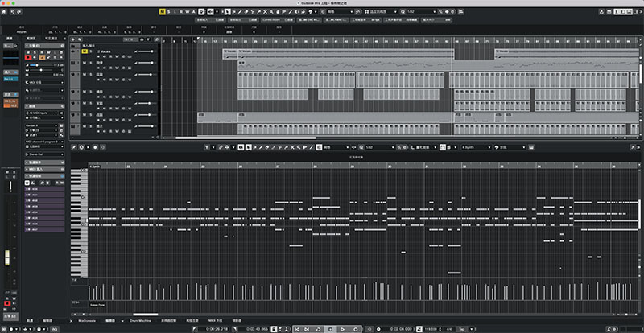Click the redo arrow in the top toolbar
644x333 pixels.
(19, 12)
